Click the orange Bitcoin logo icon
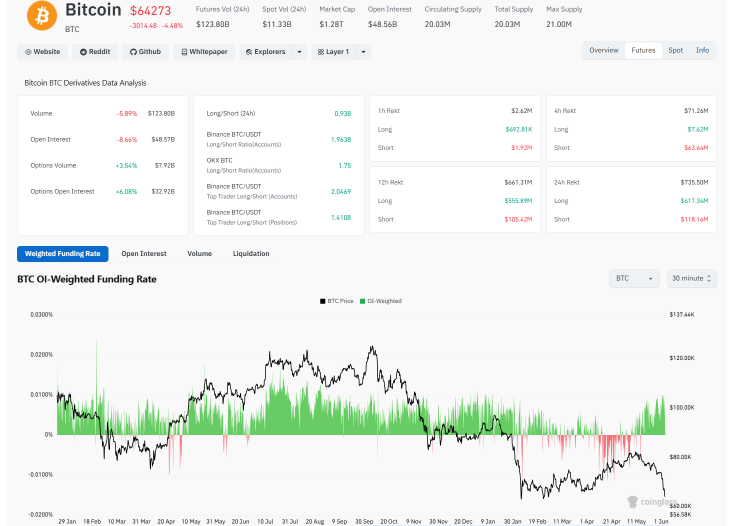 coord(42,15)
